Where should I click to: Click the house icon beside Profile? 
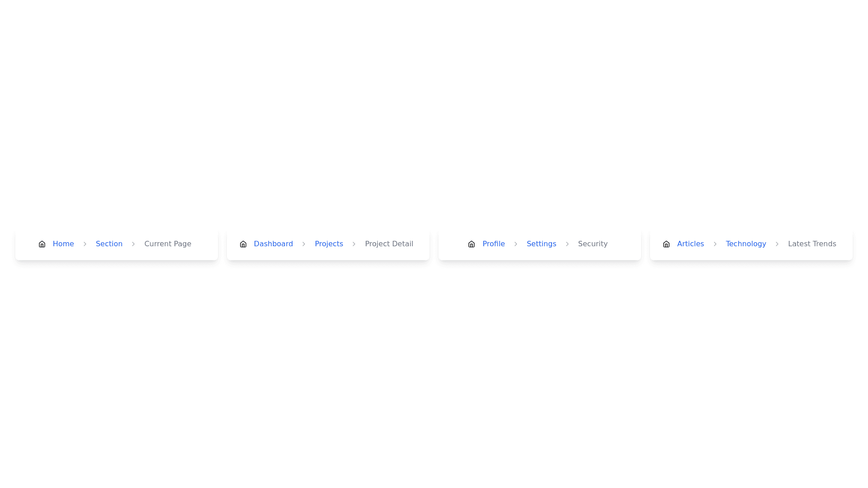pyautogui.click(x=471, y=244)
